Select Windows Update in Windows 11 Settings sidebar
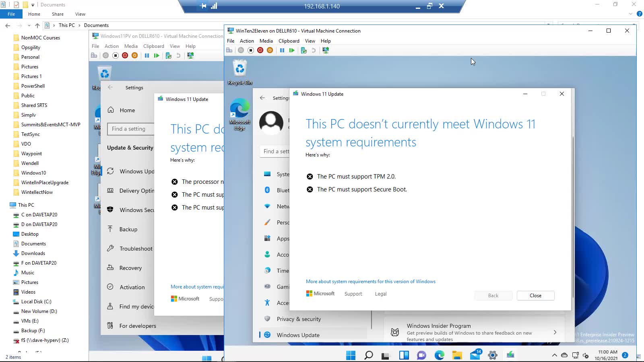The image size is (644, 362). [x=314, y=335]
